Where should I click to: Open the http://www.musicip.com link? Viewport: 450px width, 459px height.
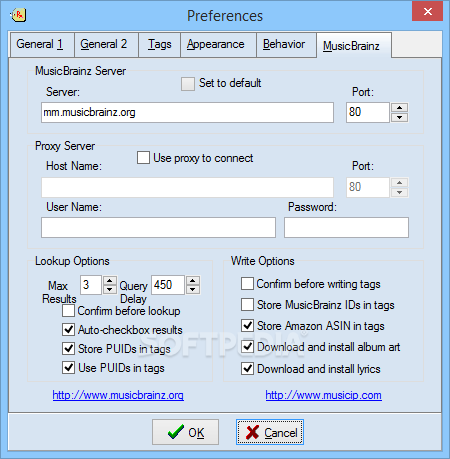[x=323, y=395]
